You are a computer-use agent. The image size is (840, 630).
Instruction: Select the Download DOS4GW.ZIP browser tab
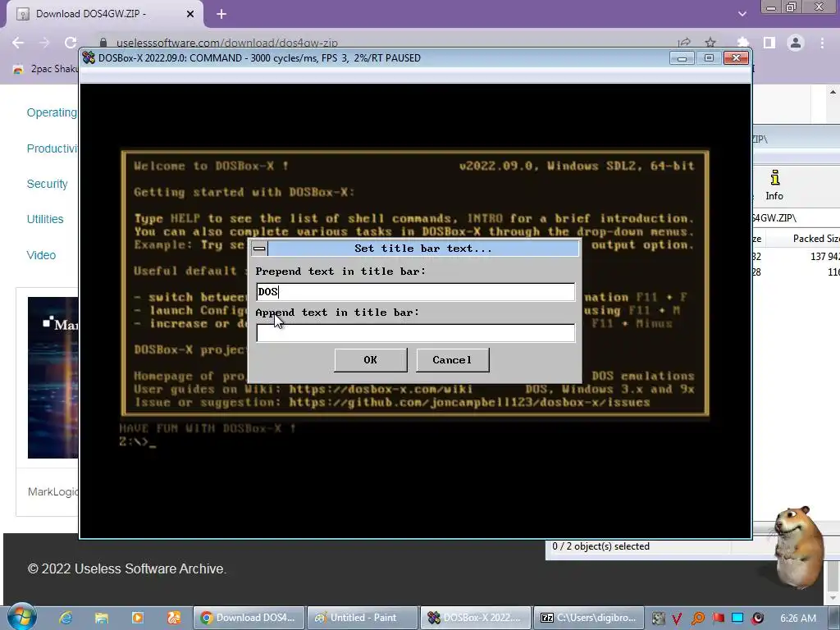[x=105, y=14]
